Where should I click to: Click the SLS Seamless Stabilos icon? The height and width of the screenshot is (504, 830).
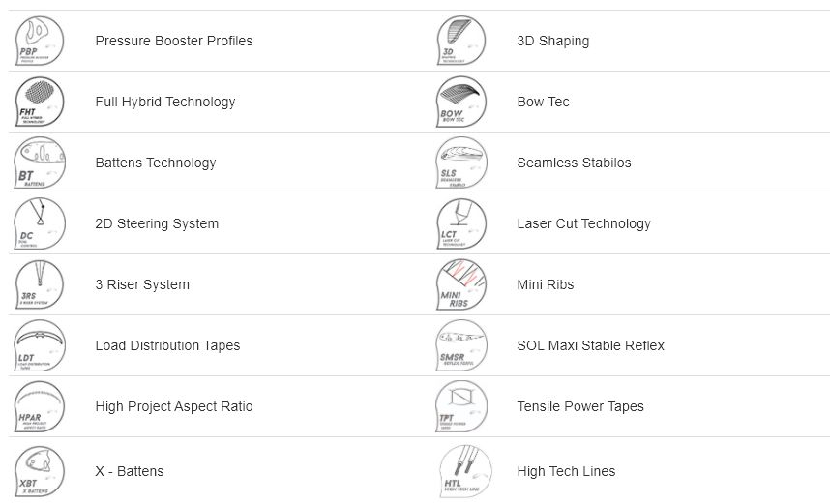click(x=461, y=163)
